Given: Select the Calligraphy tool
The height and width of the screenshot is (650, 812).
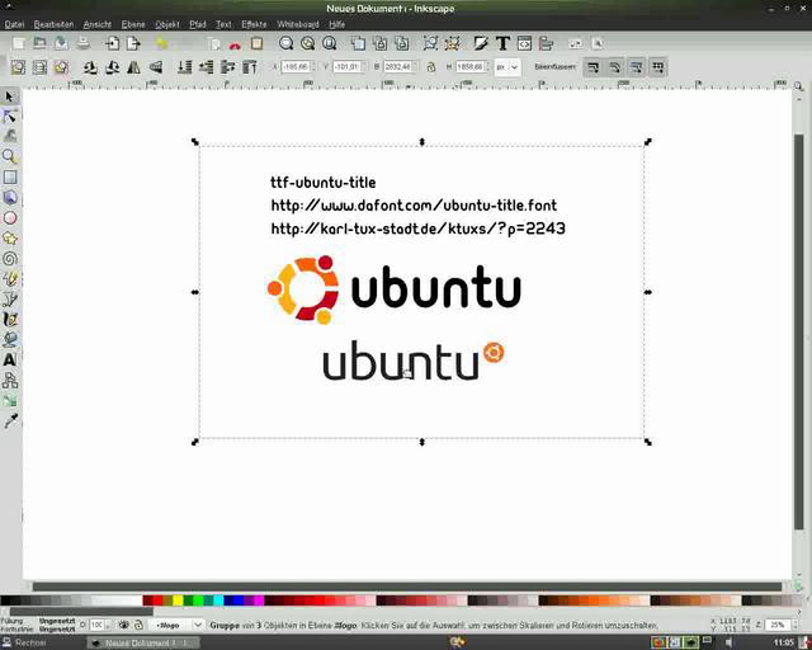Looking at the screenshot, I should point(10,320).
